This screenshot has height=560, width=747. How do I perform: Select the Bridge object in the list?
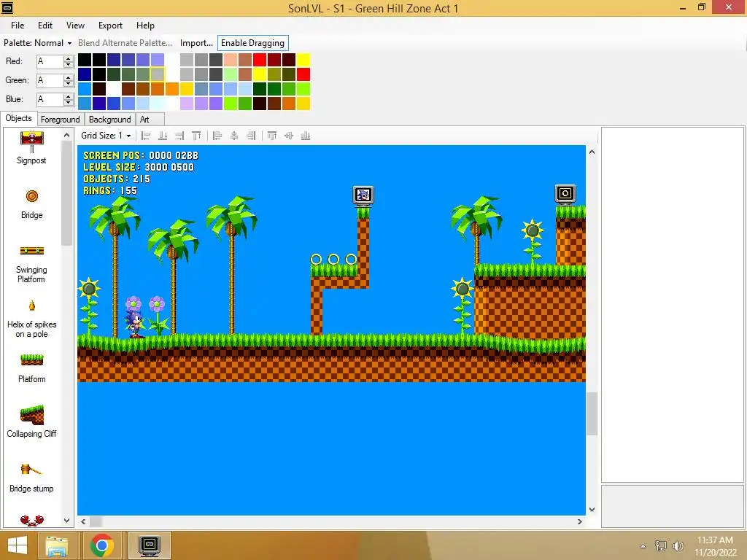(31, 204)
